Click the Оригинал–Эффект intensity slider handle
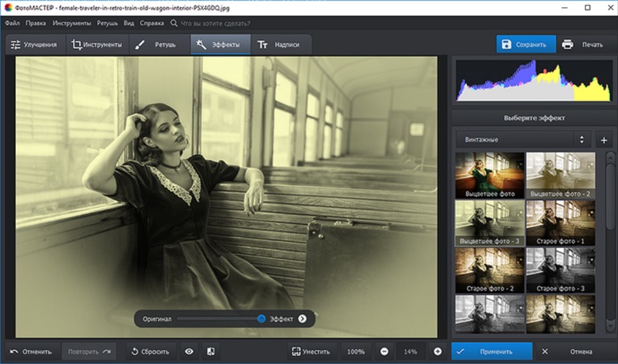 (x=261, y=319)
